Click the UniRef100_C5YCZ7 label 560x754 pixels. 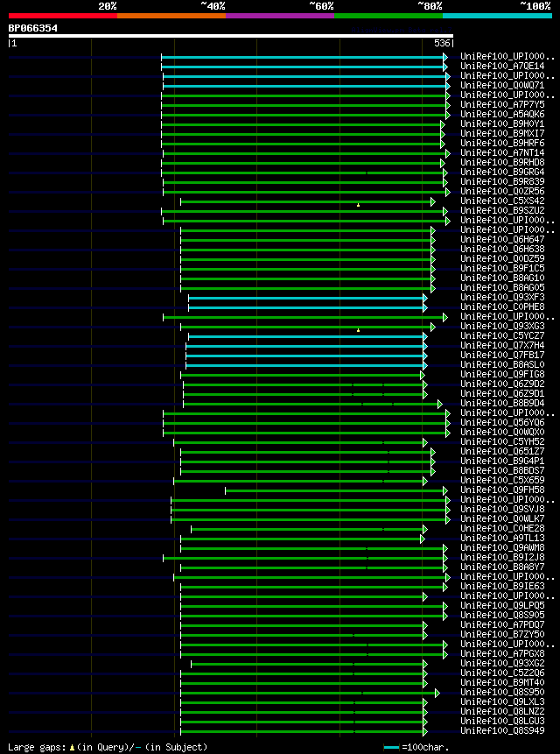(502, 335)
